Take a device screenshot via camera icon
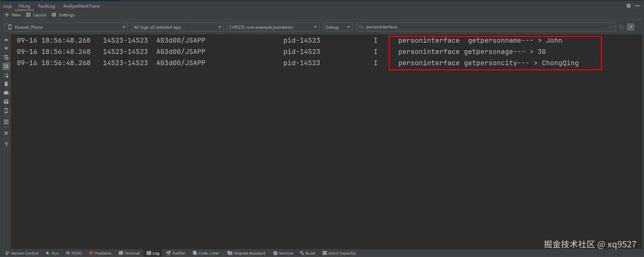The width and height of the screenshot is (644, 257). click(x=6, y=93)
